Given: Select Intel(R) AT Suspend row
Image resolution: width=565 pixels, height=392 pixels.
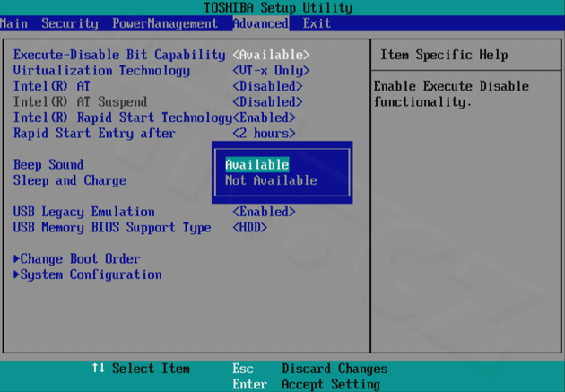Looking at the screenshot, I should 80,102.
